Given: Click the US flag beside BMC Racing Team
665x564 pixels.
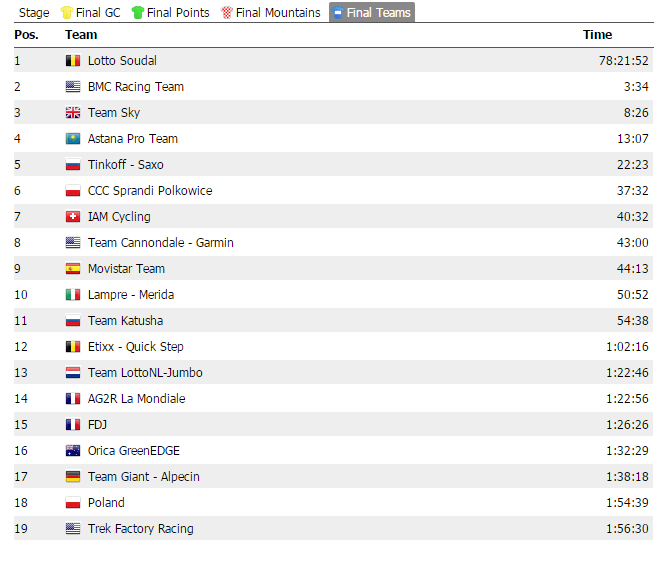Looking at the screenshot, I should coord(73,87).
